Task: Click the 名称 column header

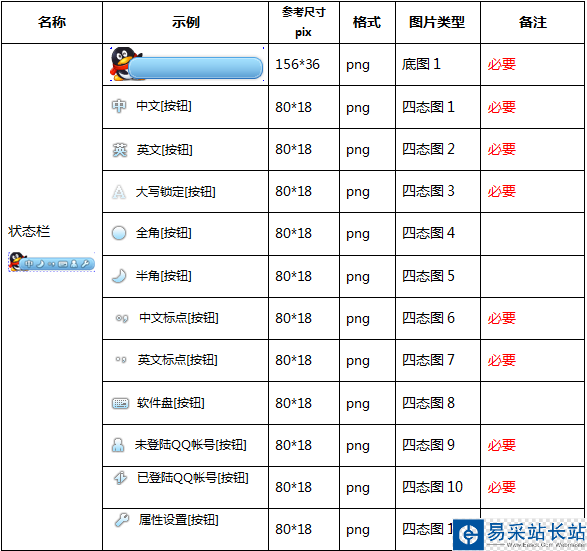Action: (52, 22)
